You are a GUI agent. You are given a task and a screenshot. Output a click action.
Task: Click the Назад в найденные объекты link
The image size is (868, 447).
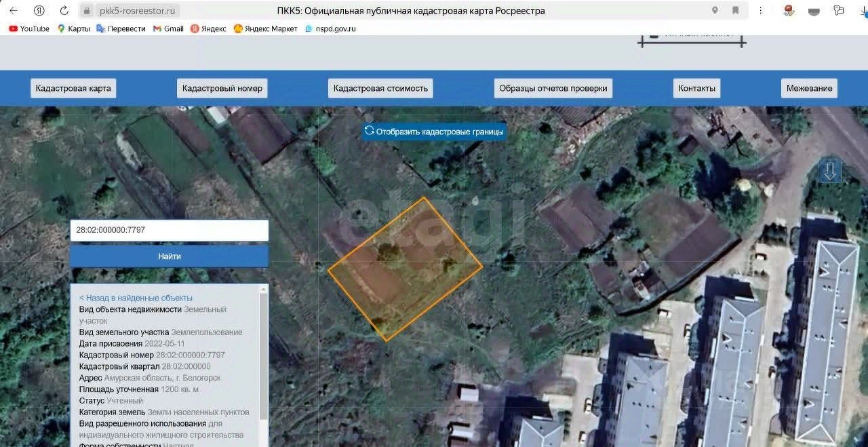pyautogui.click(x=136, y=298)
